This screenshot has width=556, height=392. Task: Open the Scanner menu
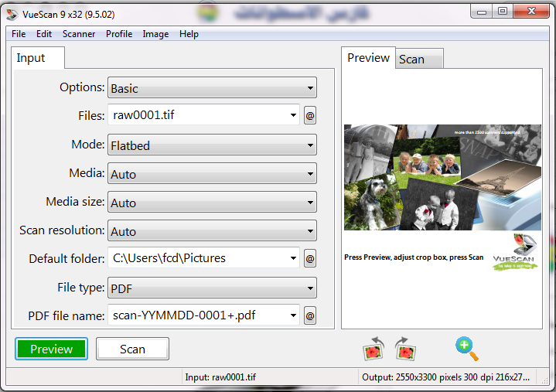click(x=79, y=34)
